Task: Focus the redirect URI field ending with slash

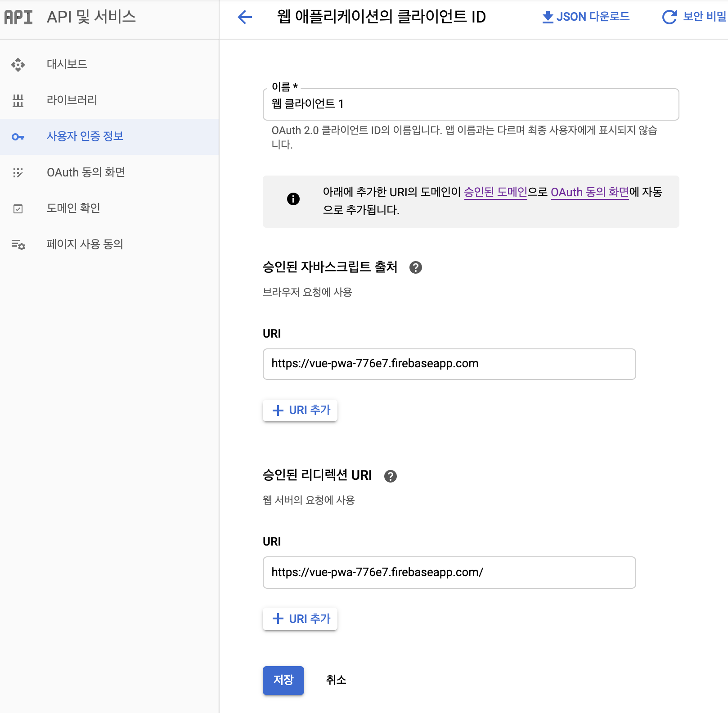Action: coord(449,573)
